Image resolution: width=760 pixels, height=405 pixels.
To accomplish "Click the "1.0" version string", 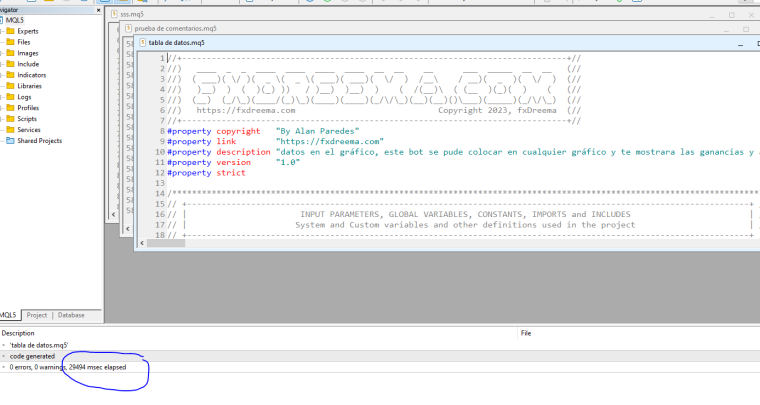I will pyautogui.click(x=288, y=162).
